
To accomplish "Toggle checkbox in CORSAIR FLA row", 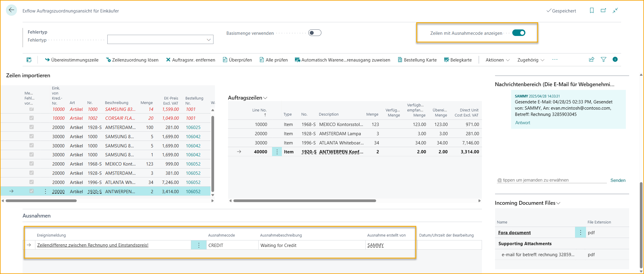I will click(x=32, y=118).
